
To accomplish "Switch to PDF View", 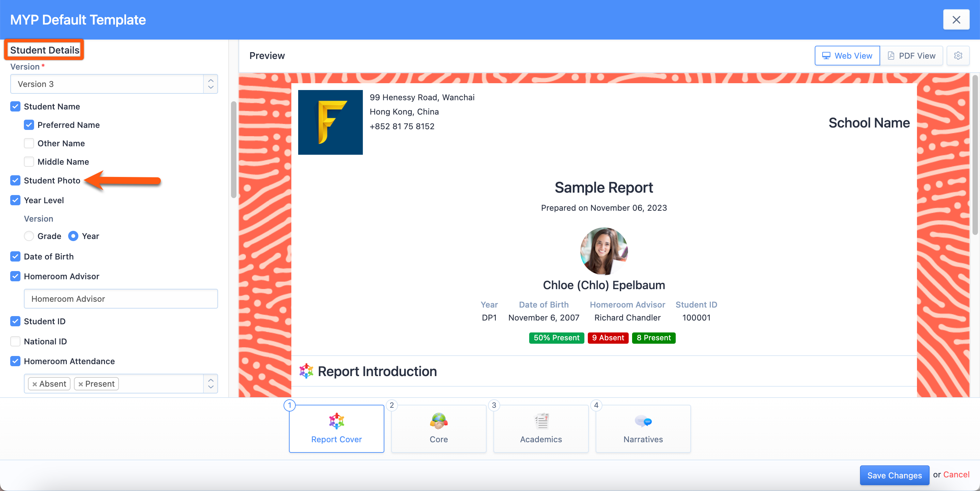I will 911,56.
